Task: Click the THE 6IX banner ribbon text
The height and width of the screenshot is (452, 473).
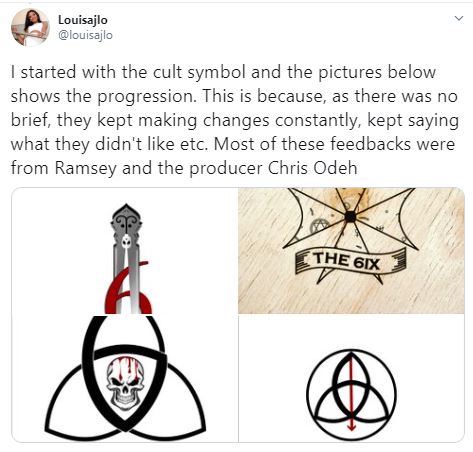Action: coord(347,261)
